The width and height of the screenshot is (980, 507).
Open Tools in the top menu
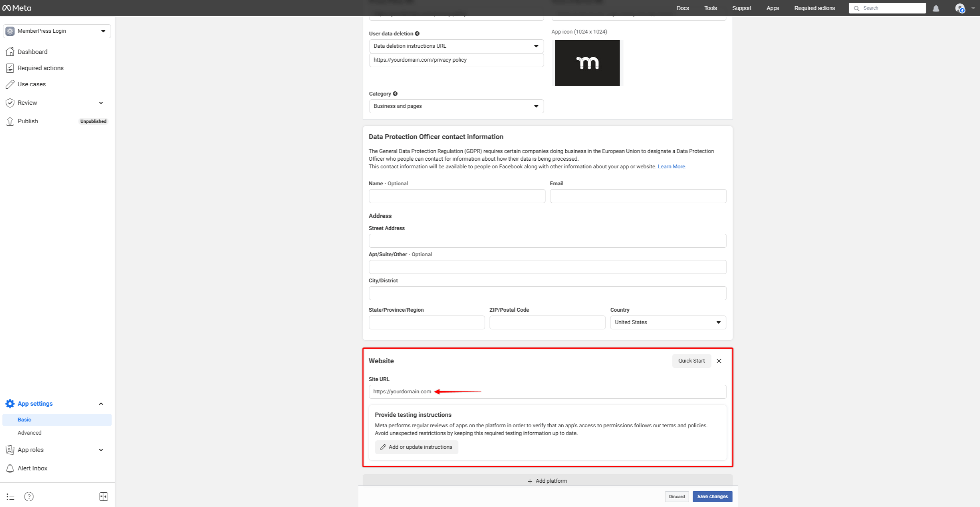coord(710,8)
